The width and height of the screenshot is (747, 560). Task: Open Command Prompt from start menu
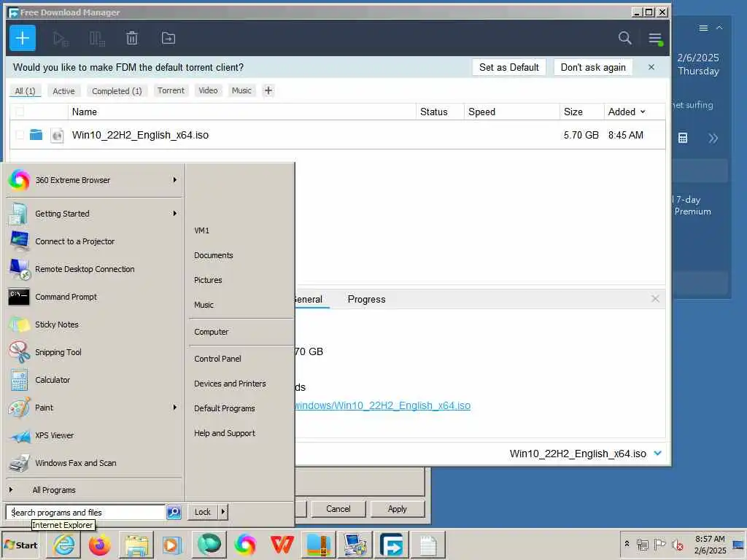[66, 297]
